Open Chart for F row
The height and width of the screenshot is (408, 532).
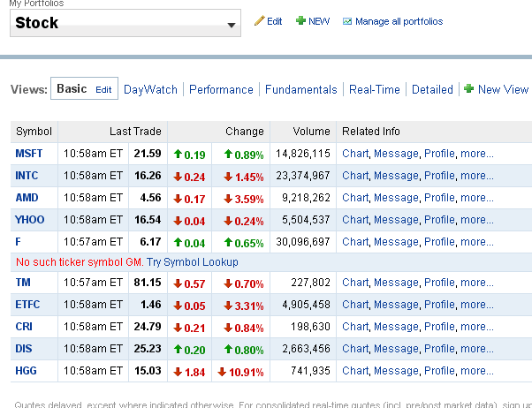[355, 241]
